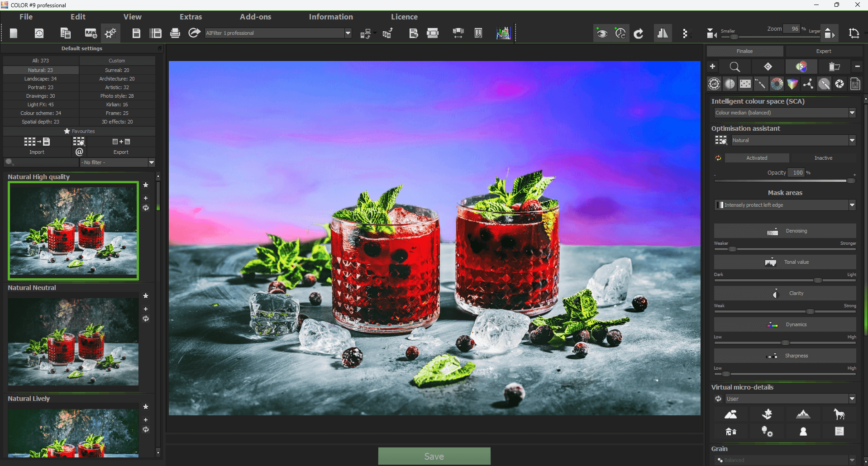Click the plus icon beside Natural Neutral preset
The height and width of the screenshot is (466, 868).
pos(146,309)
